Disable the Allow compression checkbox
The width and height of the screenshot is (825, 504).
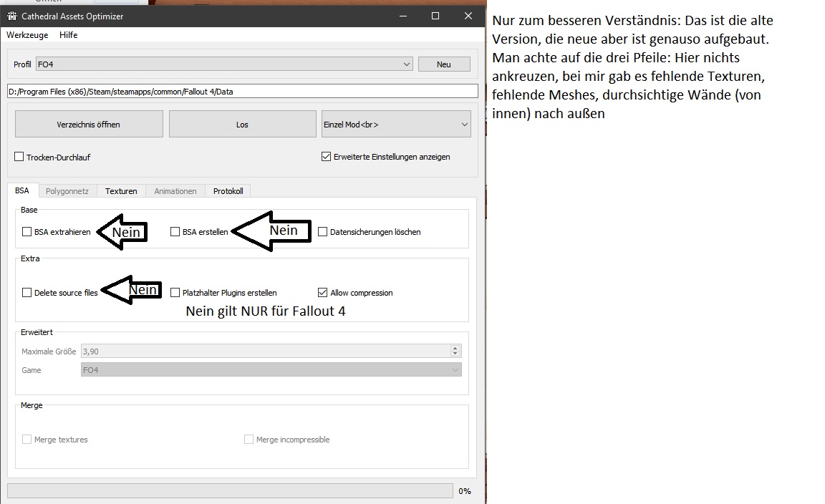[x=323, y=293]
